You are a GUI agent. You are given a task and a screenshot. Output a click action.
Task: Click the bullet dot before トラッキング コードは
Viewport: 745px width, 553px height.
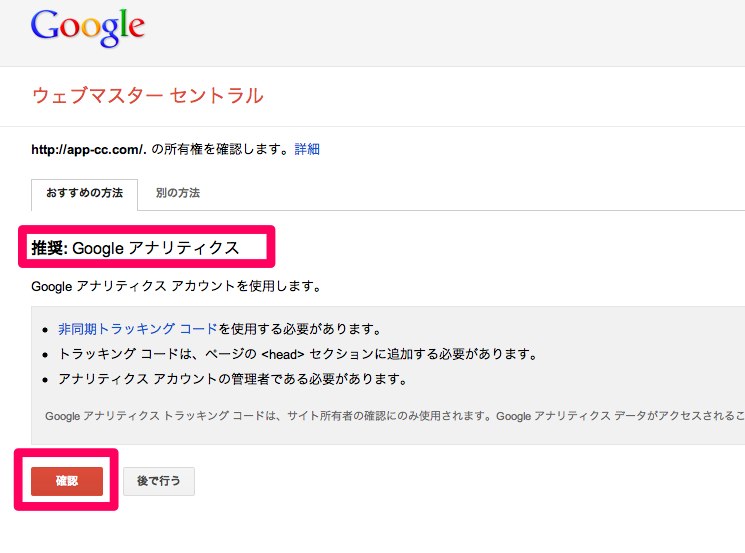(45, 355)
